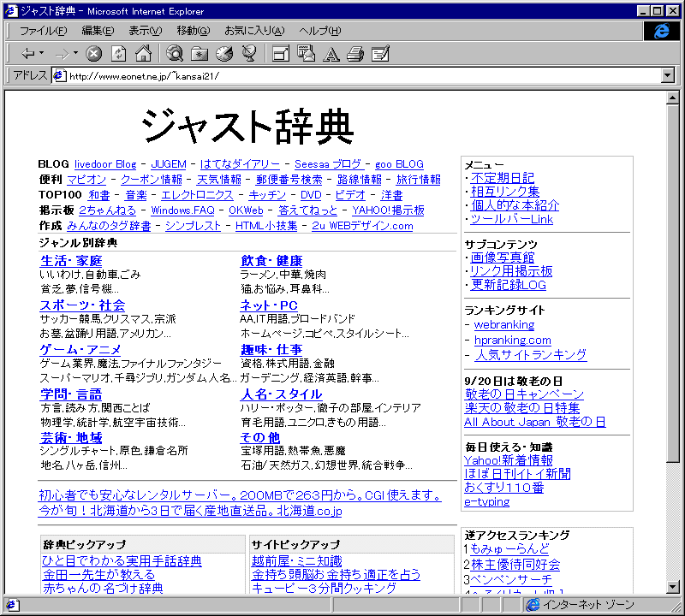Follow the 相互リンク集 link
This screenshot has height=616, width=685.
click(505, 192)
